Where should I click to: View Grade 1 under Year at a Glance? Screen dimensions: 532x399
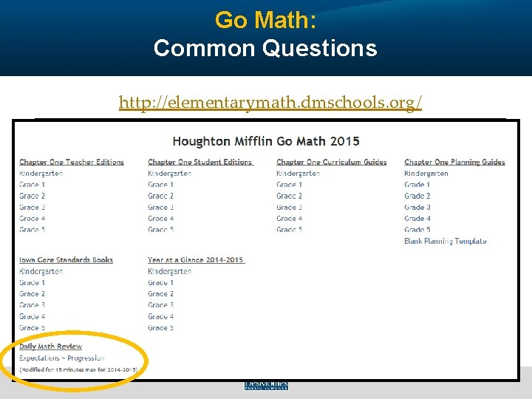[x=161, y=282]
